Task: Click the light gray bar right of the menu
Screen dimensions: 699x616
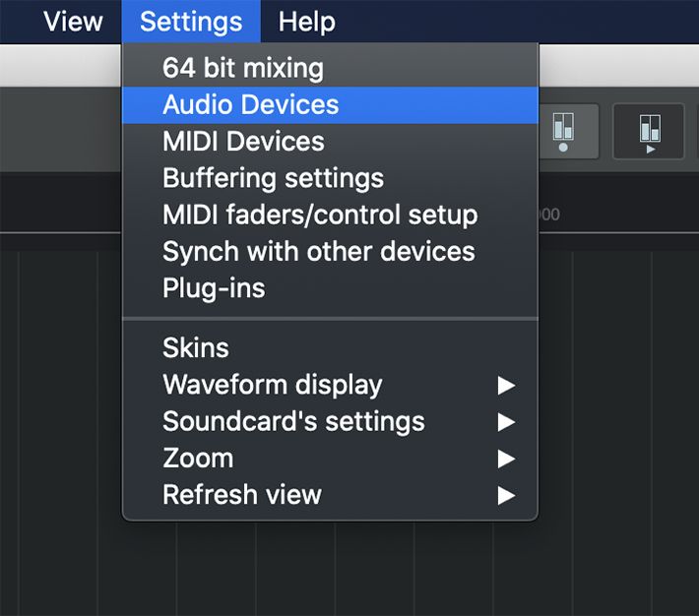Action: pyautogui.click(x=618, y=65)
